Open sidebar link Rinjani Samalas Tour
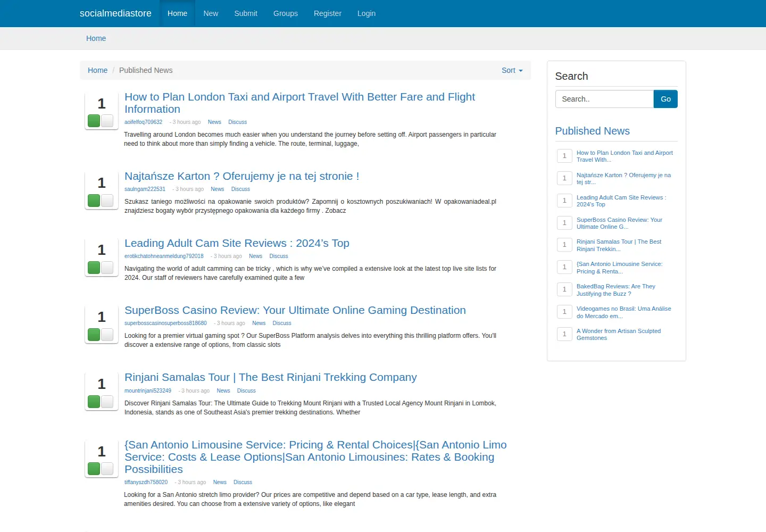Screen dimensions: 766x532 (619, 245)
